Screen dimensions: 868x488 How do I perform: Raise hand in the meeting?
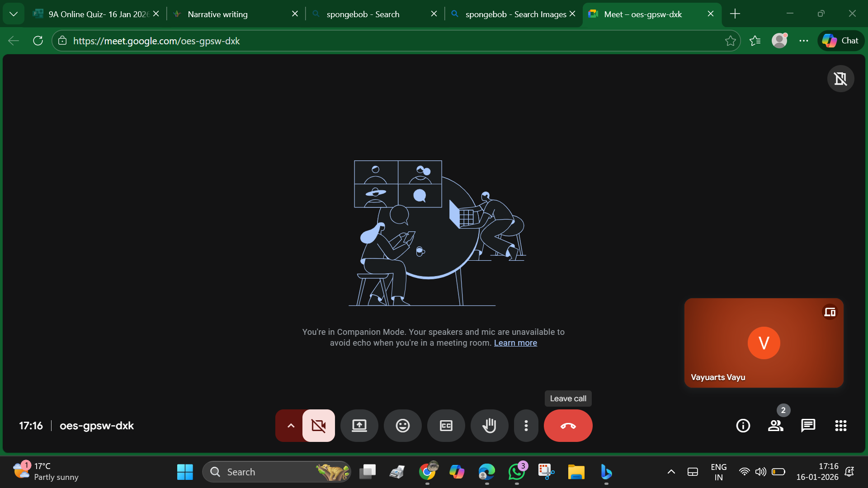click(x=489, y=426)
